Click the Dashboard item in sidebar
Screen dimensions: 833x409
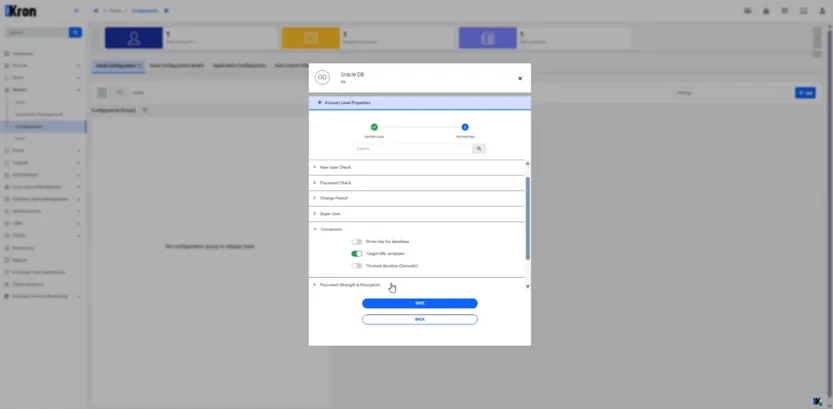(23, 54)
